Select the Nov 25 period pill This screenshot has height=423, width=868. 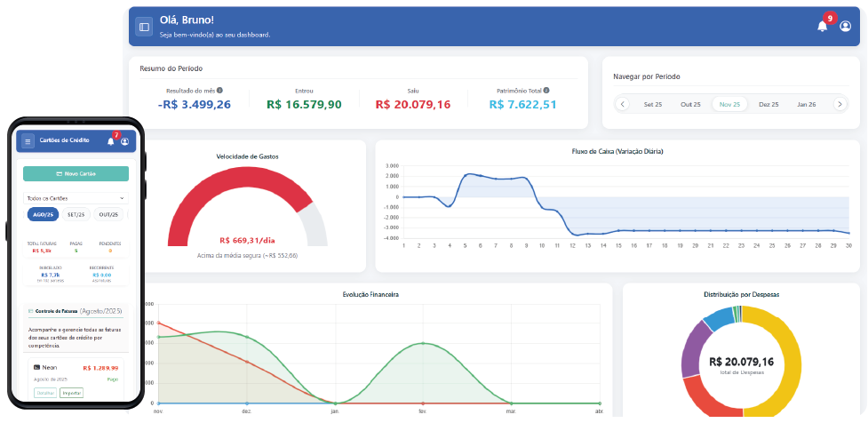click(729, 105)
